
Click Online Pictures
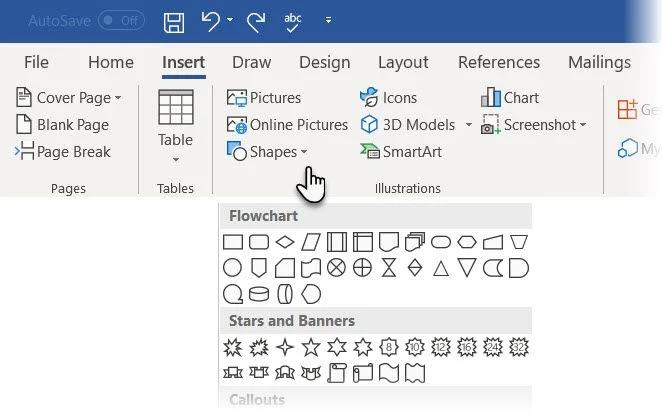(287, 125)
